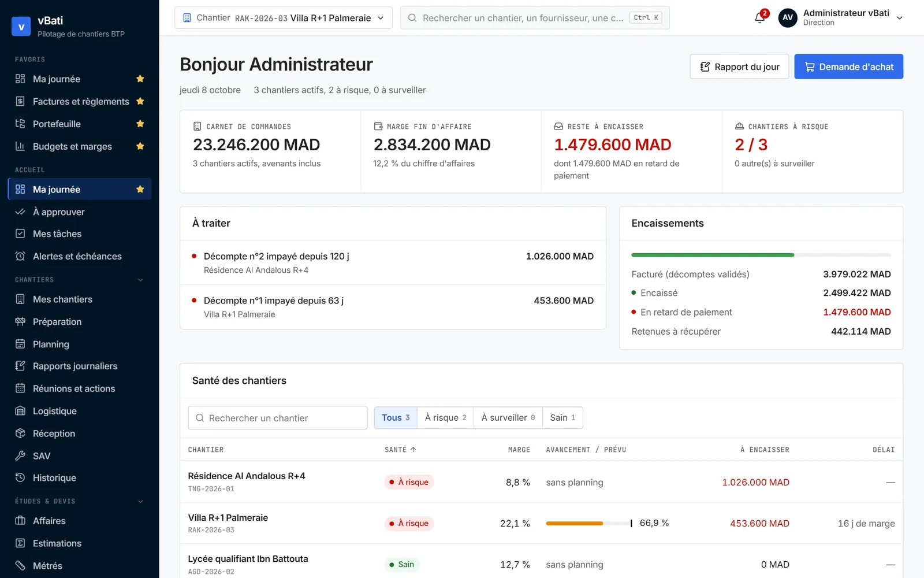The image size is (924, 578).
Task: Unstar Factures et règlements favorite
Action: 140,101
